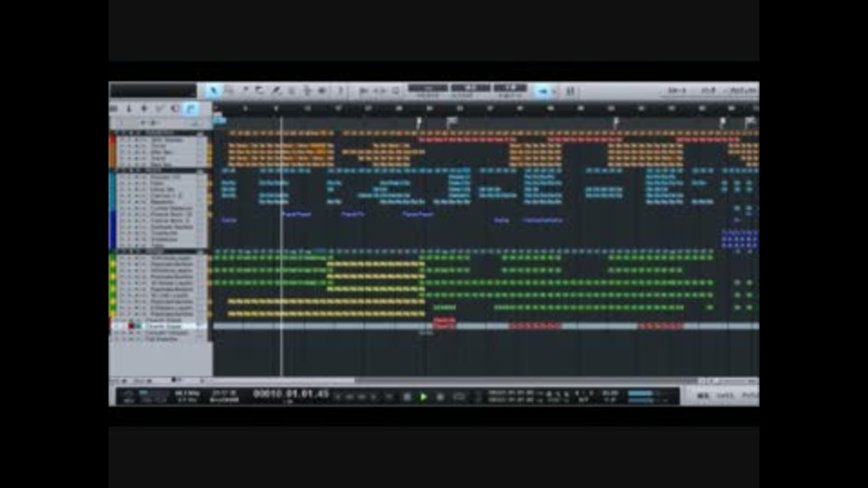Switch to the Song page at the top right

coord(707,90)
